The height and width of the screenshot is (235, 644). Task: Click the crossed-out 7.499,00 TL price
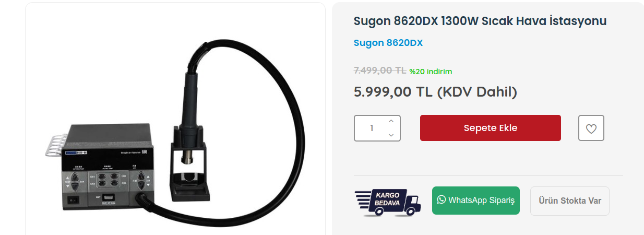(x=380, y=70)
